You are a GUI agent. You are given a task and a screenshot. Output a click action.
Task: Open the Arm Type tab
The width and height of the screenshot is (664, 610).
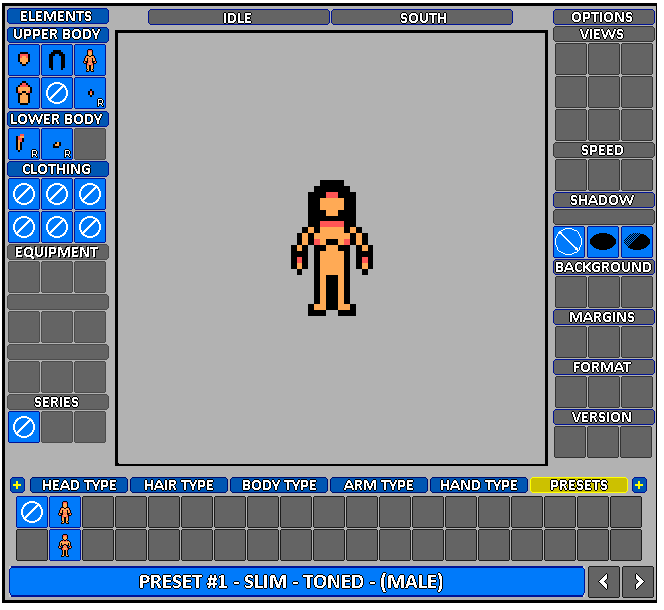coord(379,485)
